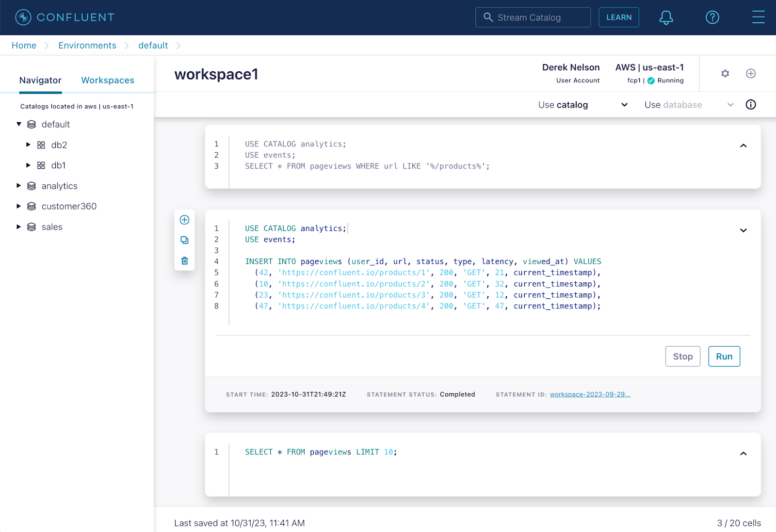Click the db2 database grid icon

tap(41, 145)
